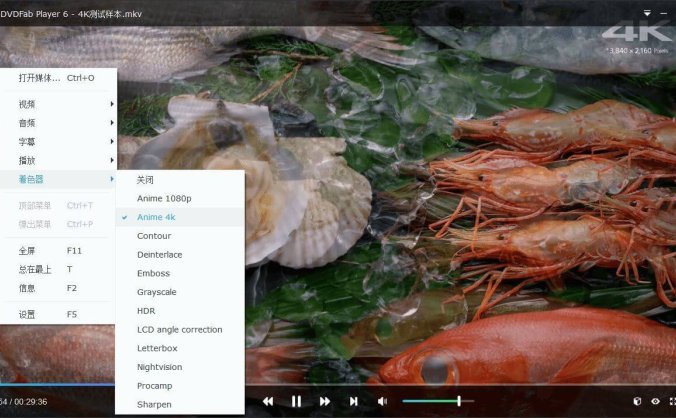This screenshot has height=418, width=676.
Task: Click the eye icon in bottom bar
Action: [x=656, y=401]
